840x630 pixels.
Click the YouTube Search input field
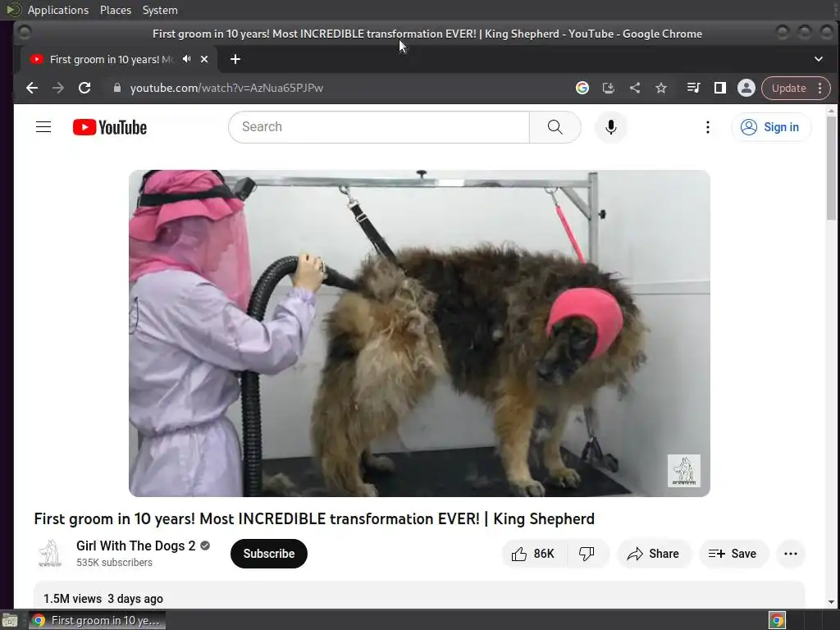(x=379, y=127)
